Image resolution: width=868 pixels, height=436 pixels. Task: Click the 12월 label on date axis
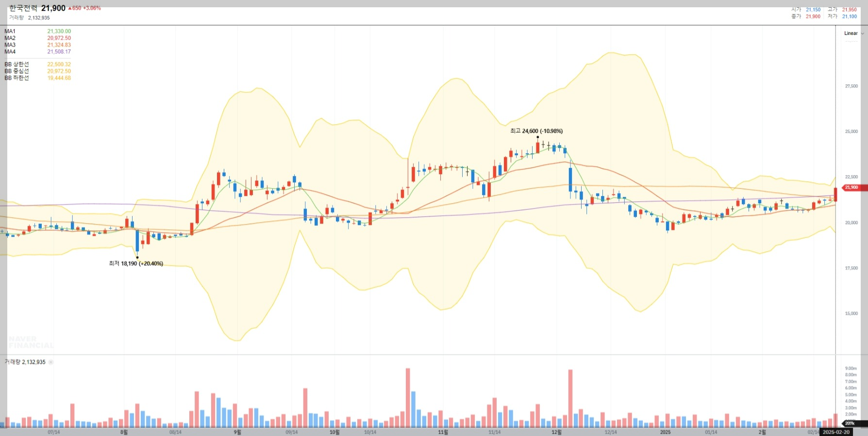[x=557, y=432]
